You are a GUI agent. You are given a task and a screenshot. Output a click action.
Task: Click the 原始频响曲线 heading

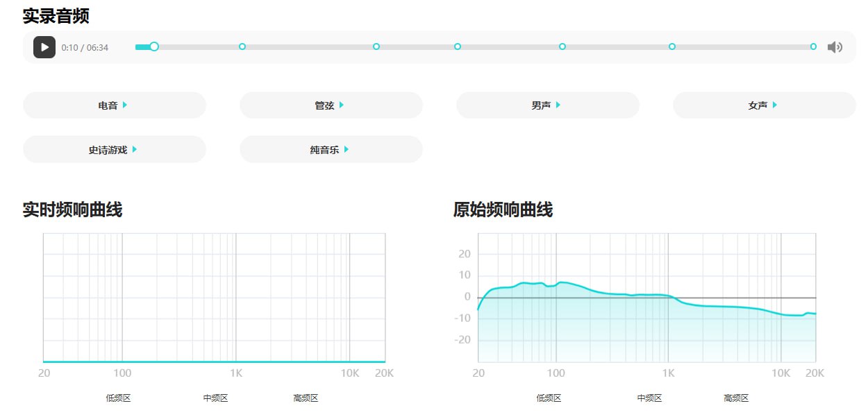[x=503, y=210]
